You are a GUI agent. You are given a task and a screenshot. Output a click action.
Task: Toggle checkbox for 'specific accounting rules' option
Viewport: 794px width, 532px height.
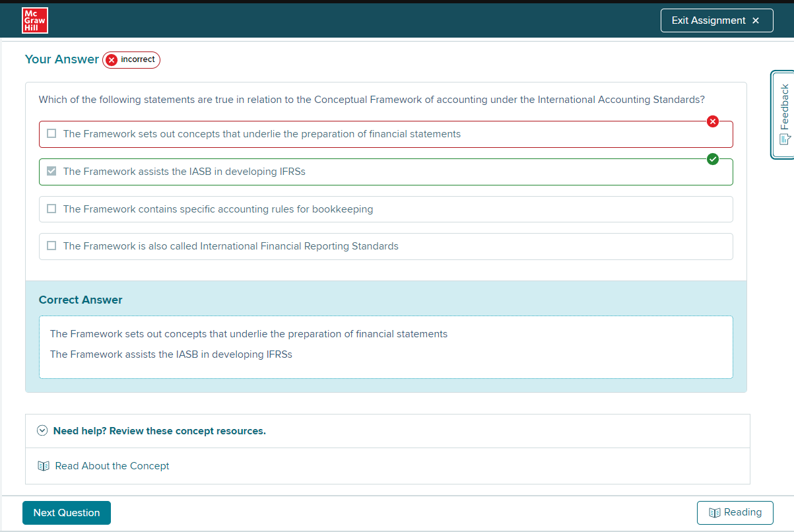tap(51, 209)
